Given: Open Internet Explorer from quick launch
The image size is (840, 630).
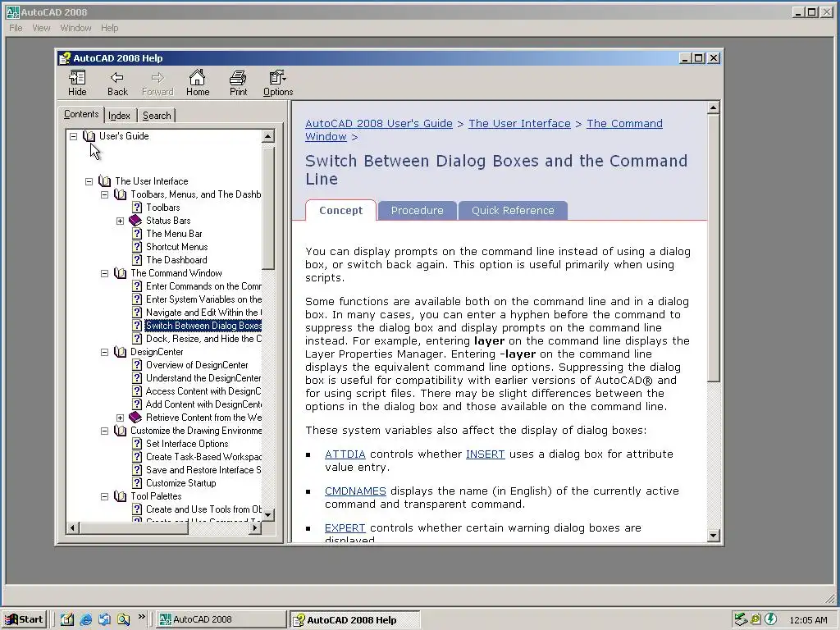Looking at the screenshot, I should 85,620.
